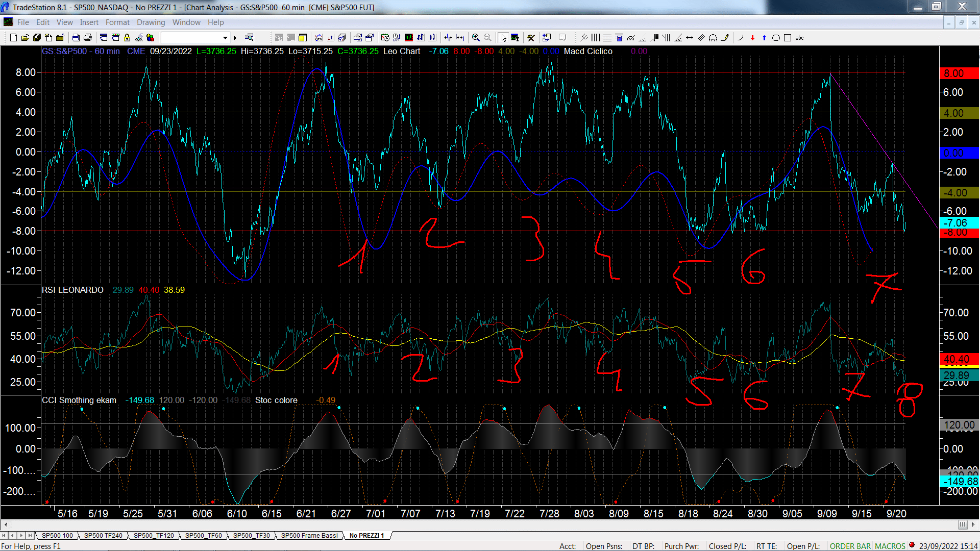Screen dimensions: 980x551
Task: Click the padlock lock icon
Action: click(x=127, y=38)
